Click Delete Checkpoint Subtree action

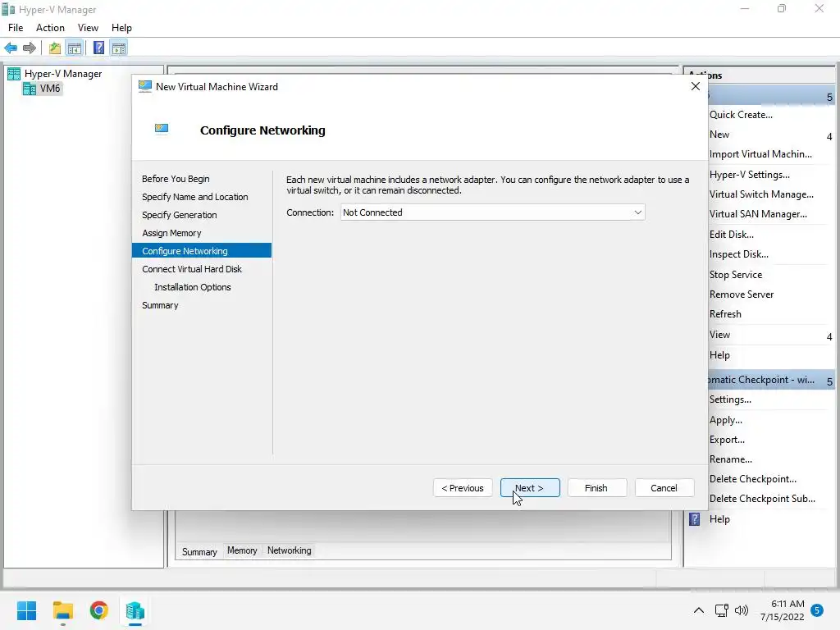pos(762,499)
